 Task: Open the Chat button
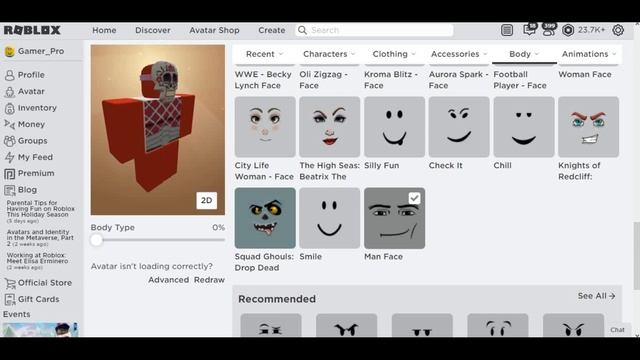click(617, 330)
